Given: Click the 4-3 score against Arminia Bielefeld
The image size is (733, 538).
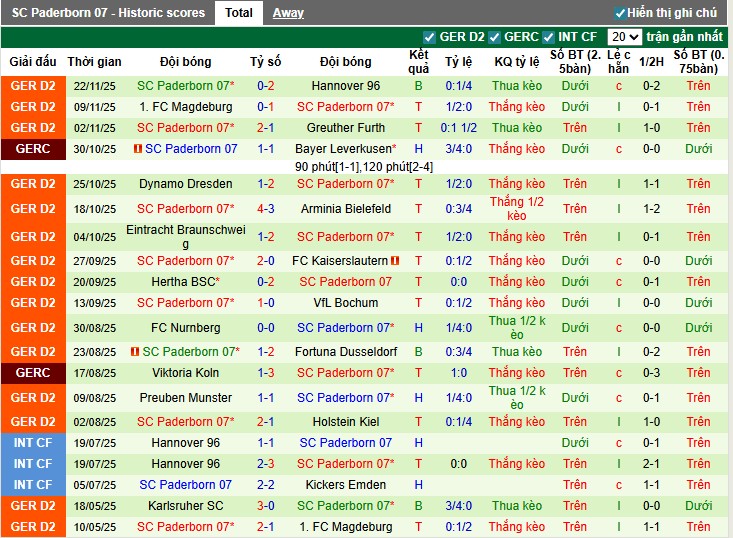Looking at the screenshot, I should [x=266, y=209].
